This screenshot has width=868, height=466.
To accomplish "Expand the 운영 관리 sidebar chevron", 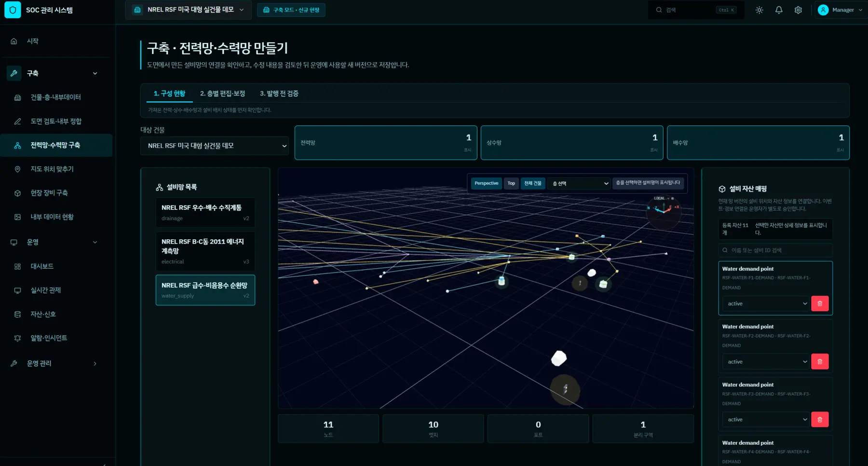I will click(95, 364).
